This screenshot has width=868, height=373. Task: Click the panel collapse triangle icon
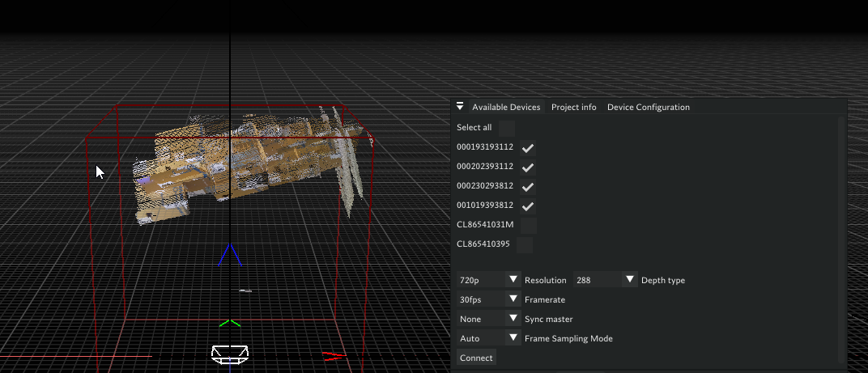[x=460, y=107]
